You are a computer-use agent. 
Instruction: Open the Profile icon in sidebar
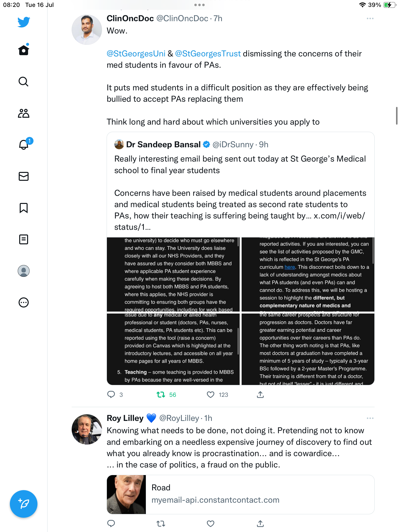click(x=24, y=271)
